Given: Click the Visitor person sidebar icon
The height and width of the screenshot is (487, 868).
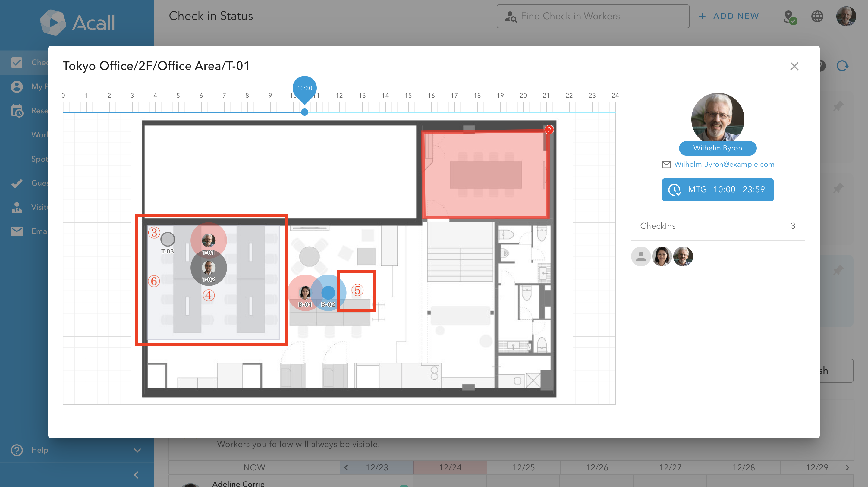Looking at the screenshot, I should click(x=17, y=207).
